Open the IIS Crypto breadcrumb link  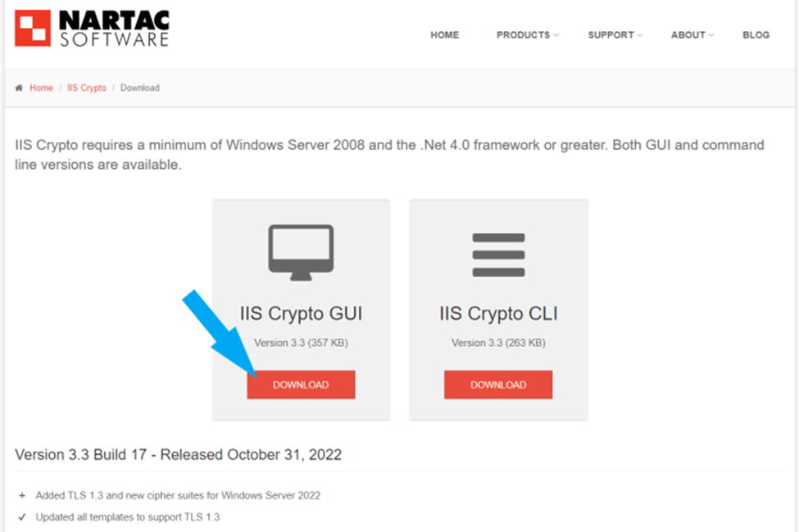tap(87, 88)
